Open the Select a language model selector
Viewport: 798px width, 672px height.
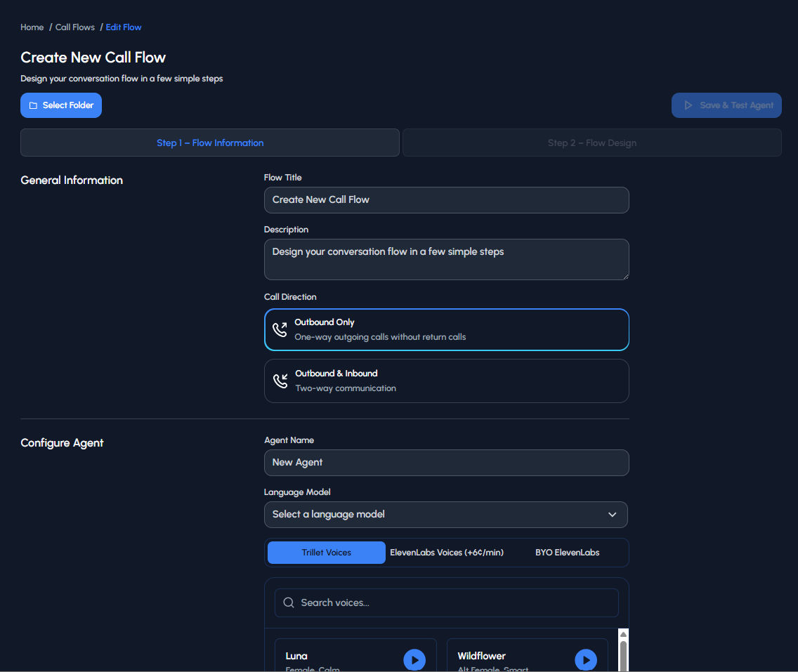point(447,515)
